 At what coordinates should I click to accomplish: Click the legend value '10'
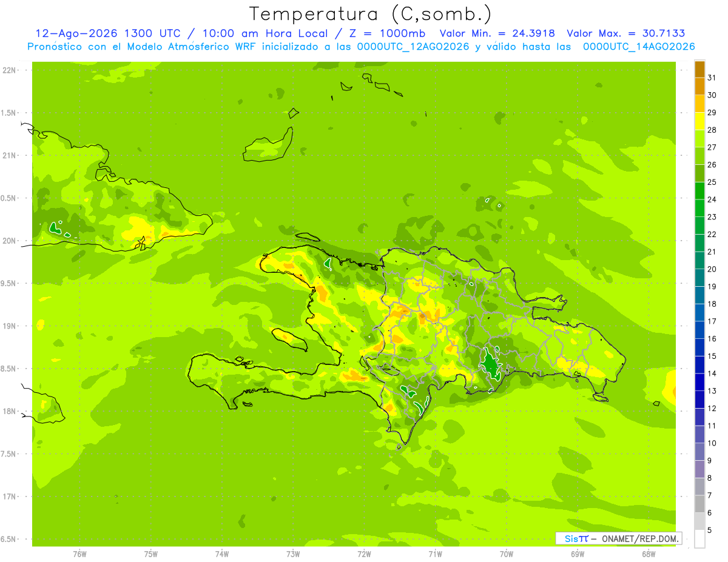point(712,443)
